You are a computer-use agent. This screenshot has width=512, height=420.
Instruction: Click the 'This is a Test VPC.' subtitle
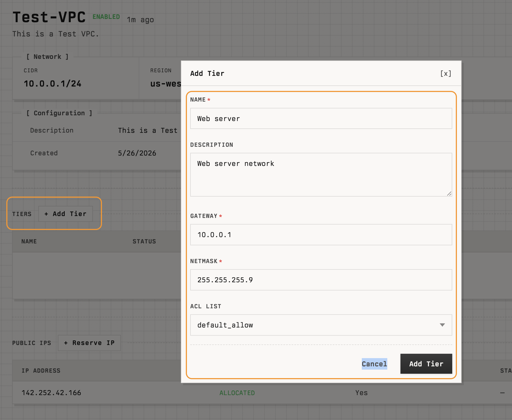click(x=56, y=34)
